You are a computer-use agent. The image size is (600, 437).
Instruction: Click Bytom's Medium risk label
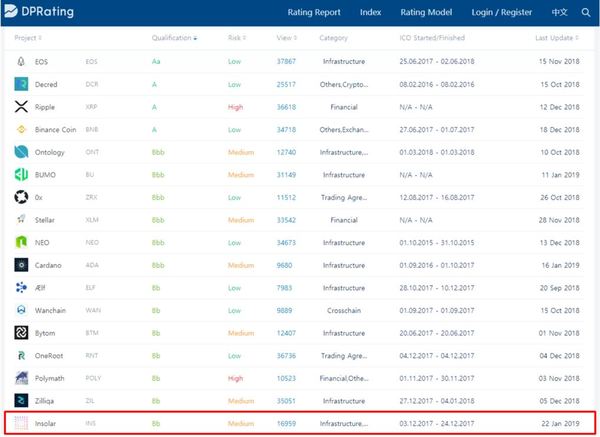(x=241, y=333)
